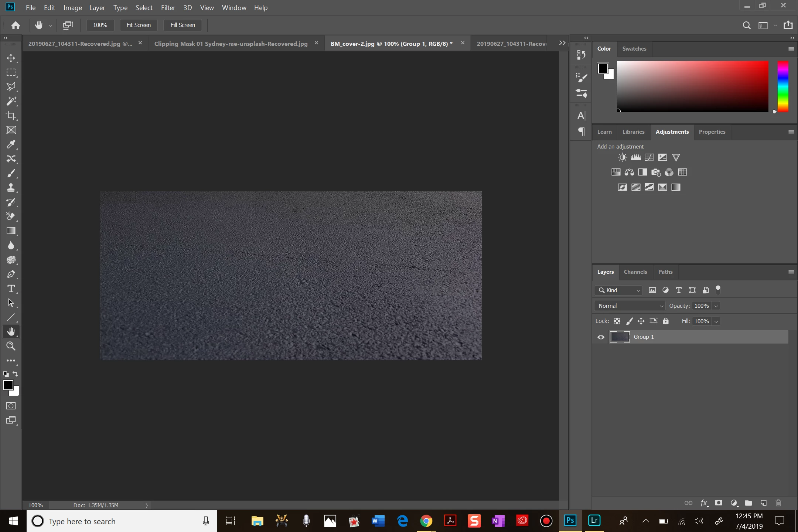Select the Clone Stamp tool
The height and width of the screenshot is (532, 798).
[11, 188]
